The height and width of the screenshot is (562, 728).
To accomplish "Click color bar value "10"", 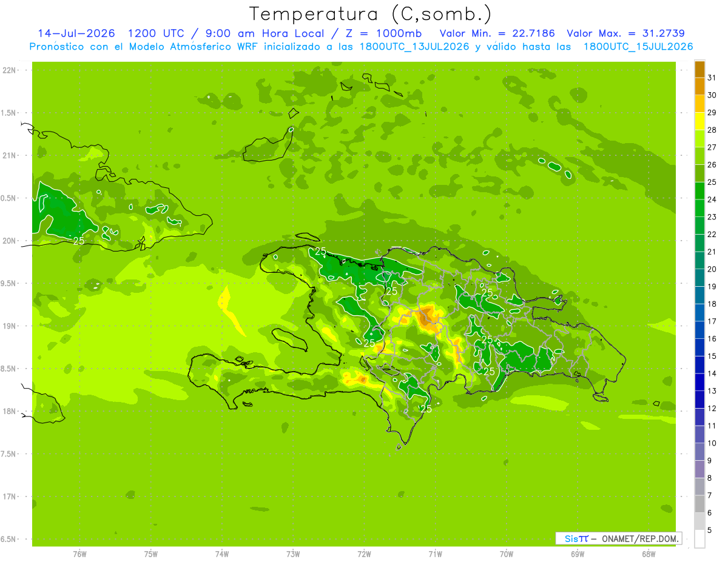I will pyautogui.click(x=712, y=443).
